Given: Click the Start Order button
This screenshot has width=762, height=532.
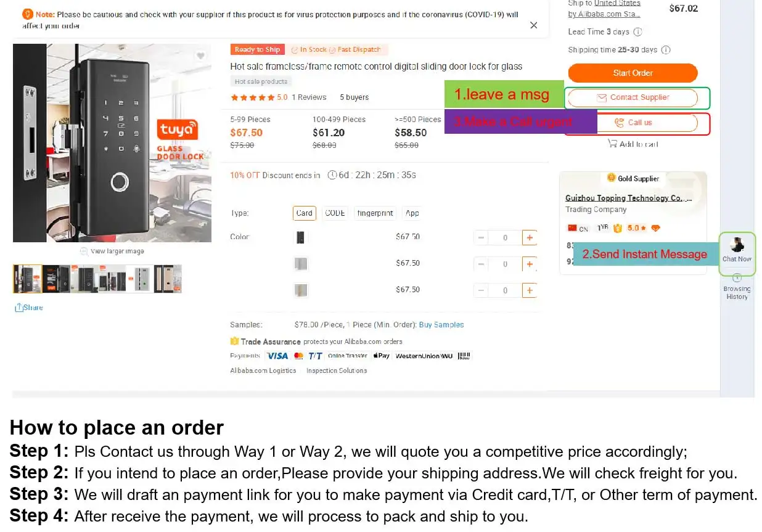Looking at the screenshot, I should coord(633,73).
